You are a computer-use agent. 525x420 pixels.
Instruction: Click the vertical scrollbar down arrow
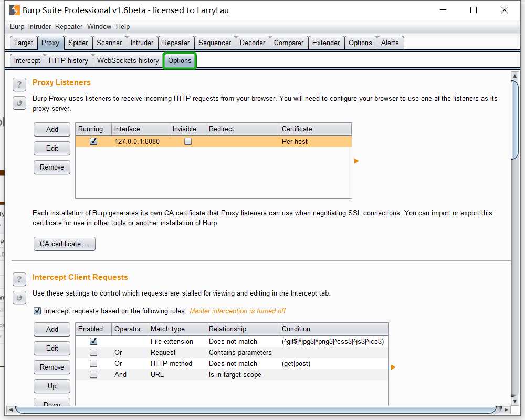click(515, 401)
